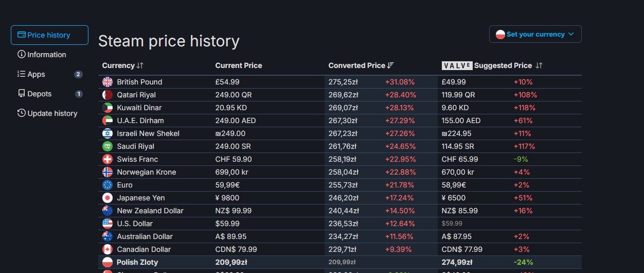Click the U.A.E. Dirham flag icon
Viewport: 644px width, 273px height.
(x=108, y=121)
